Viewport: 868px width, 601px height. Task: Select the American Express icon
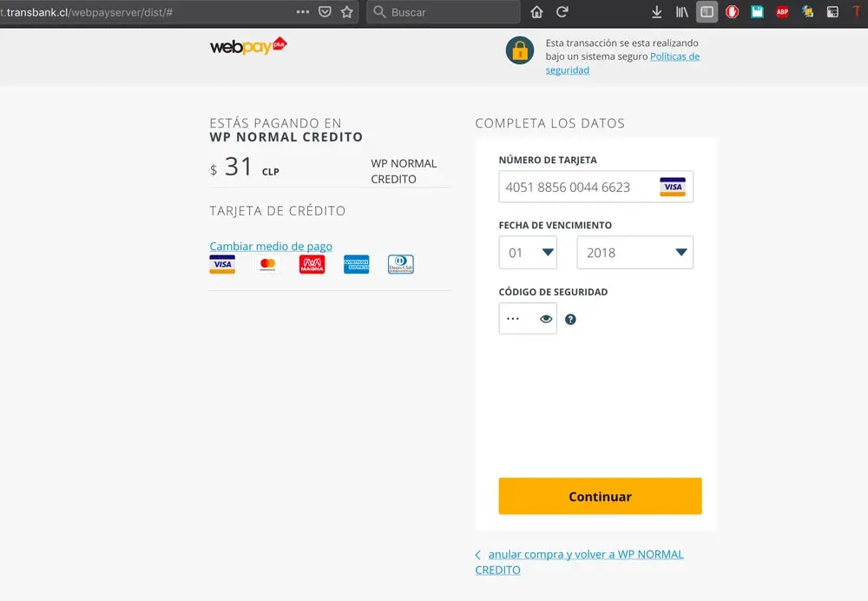click(x=356, y=264)
